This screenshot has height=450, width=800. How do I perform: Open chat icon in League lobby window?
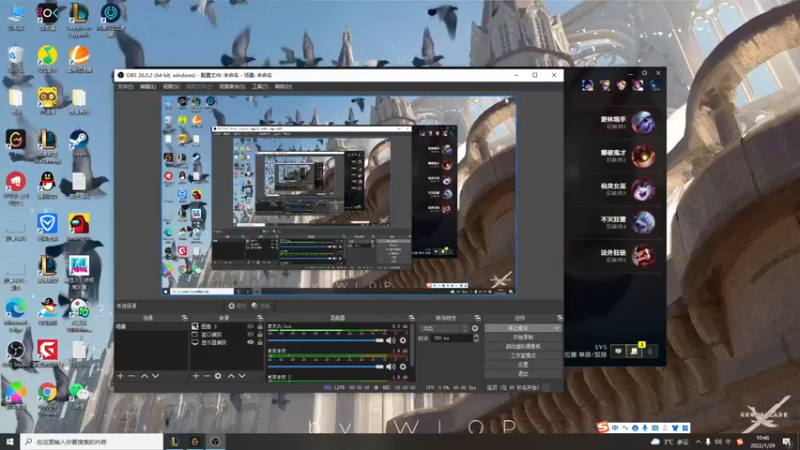tap(618, 351)
